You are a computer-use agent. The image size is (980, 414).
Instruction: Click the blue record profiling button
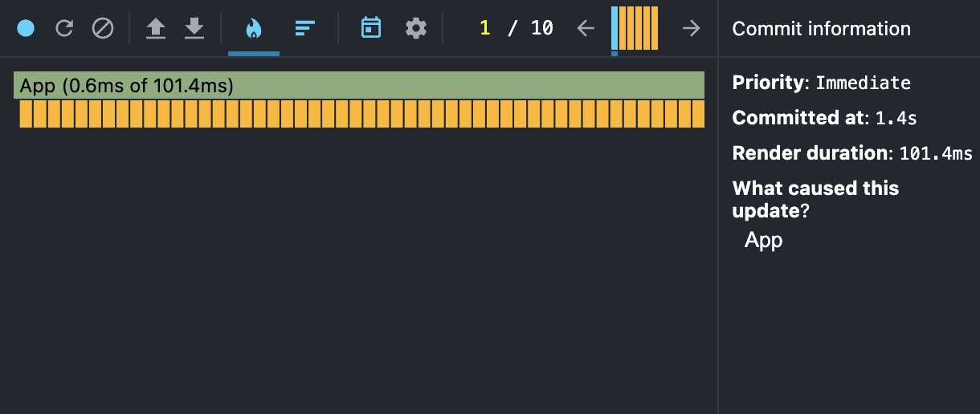click(26, 29)
